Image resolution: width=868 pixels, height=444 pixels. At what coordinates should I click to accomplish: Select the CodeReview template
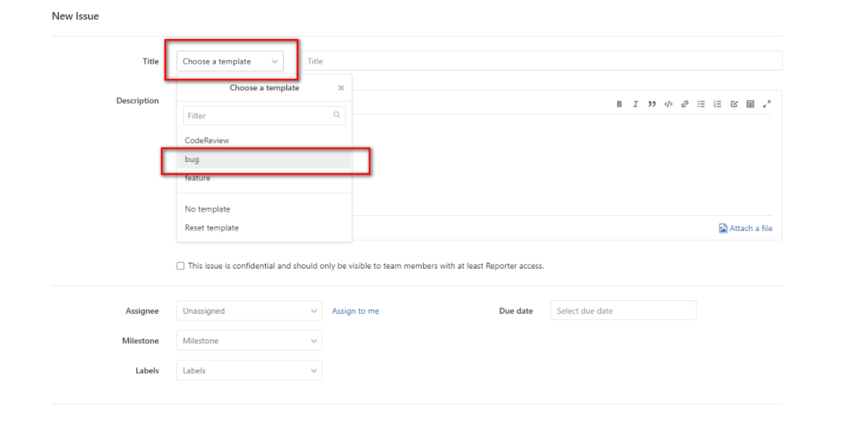[264, 141]
